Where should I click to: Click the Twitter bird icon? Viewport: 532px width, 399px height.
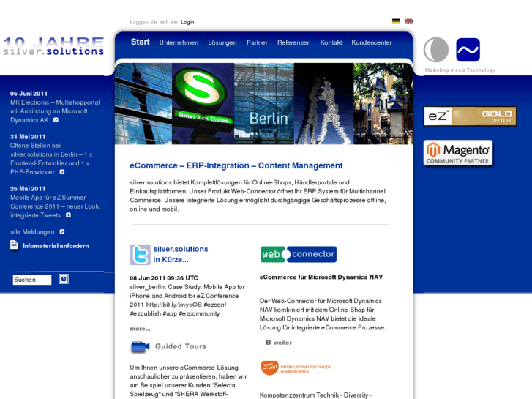tap(140, 254)
